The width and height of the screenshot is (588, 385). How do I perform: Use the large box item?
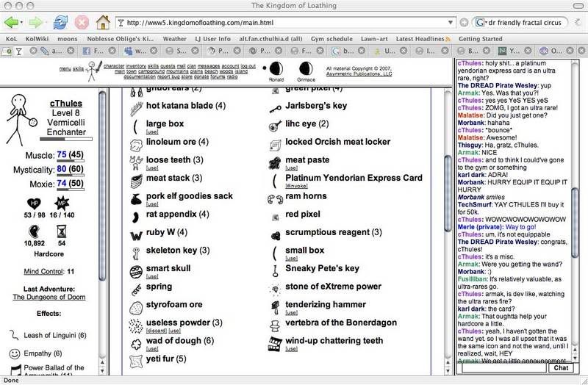click(152, 132)
